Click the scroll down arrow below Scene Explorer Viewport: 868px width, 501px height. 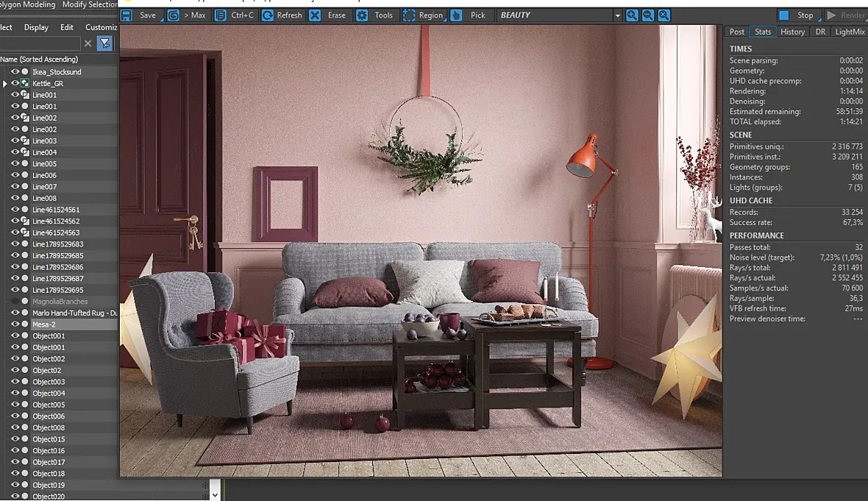[215, 495]
